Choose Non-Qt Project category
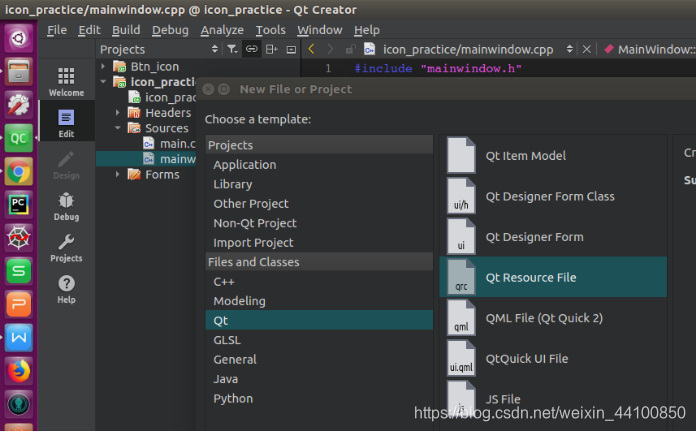Screen dimensions: 696x432 (319, 223)
